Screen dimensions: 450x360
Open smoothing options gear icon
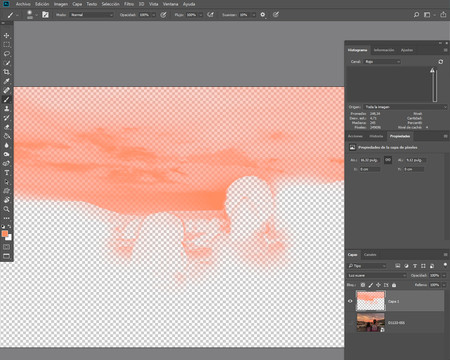pos(263,15)
